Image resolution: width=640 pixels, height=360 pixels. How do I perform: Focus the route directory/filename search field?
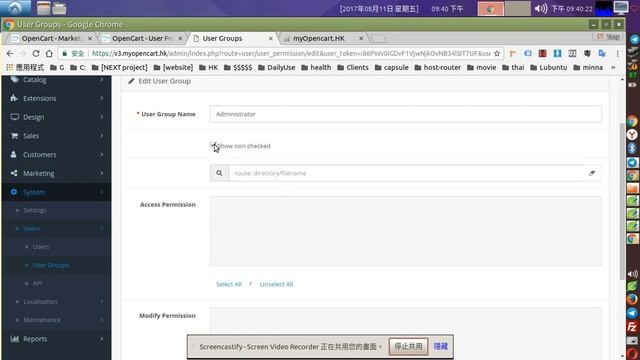click(406, 173)
